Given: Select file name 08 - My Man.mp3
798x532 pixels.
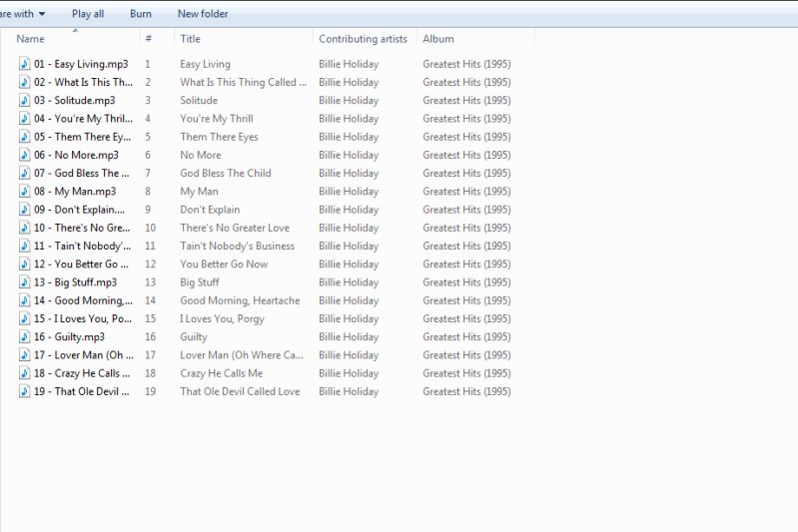Looking at the screenshot, I should tap(75, 192).
